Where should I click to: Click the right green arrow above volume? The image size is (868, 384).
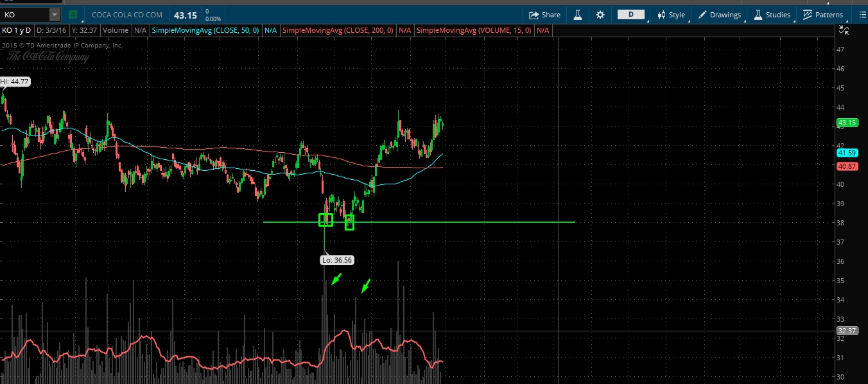pos(366,286)
